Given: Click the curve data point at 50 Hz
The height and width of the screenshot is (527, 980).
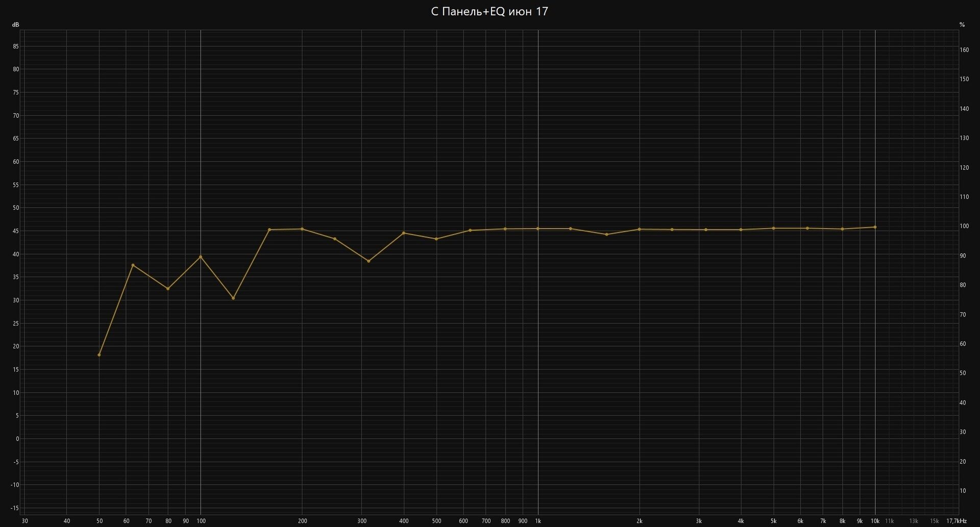Looking at the screenshot, I should [x=99, y=355].
